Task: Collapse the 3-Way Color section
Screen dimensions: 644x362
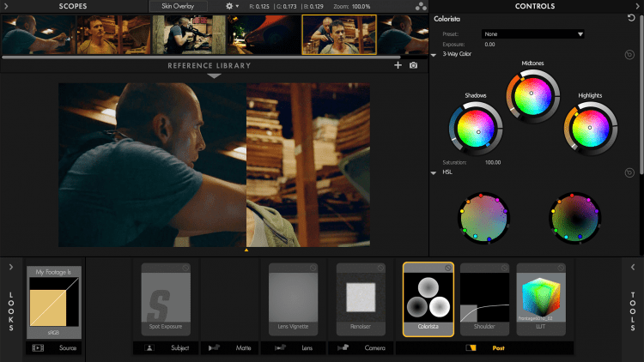Action: pyautogui.click(x=434, y=54)
